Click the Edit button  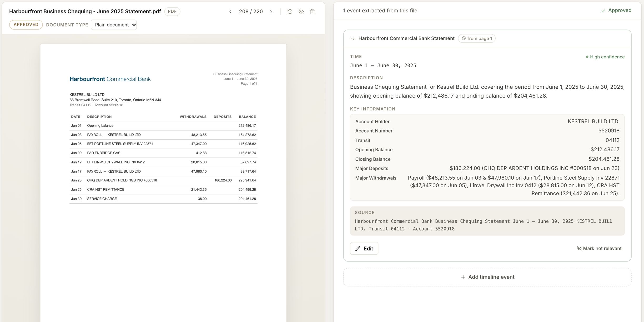point(364,249)
